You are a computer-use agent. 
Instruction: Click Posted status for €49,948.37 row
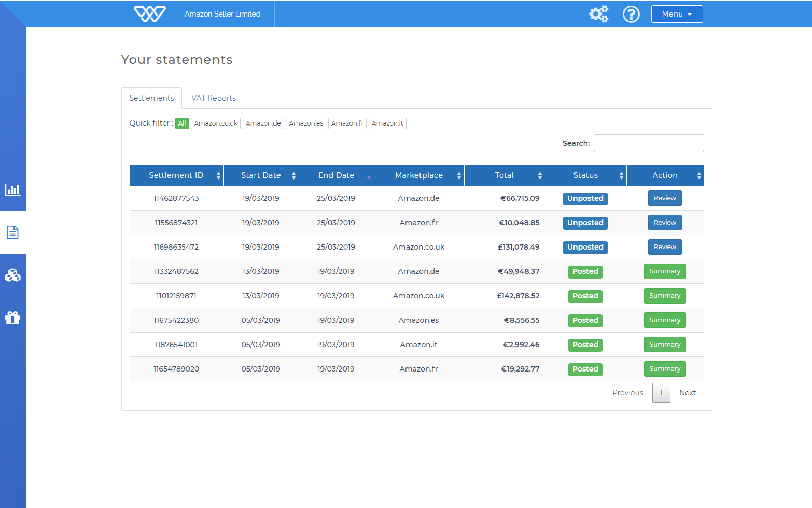585,272
